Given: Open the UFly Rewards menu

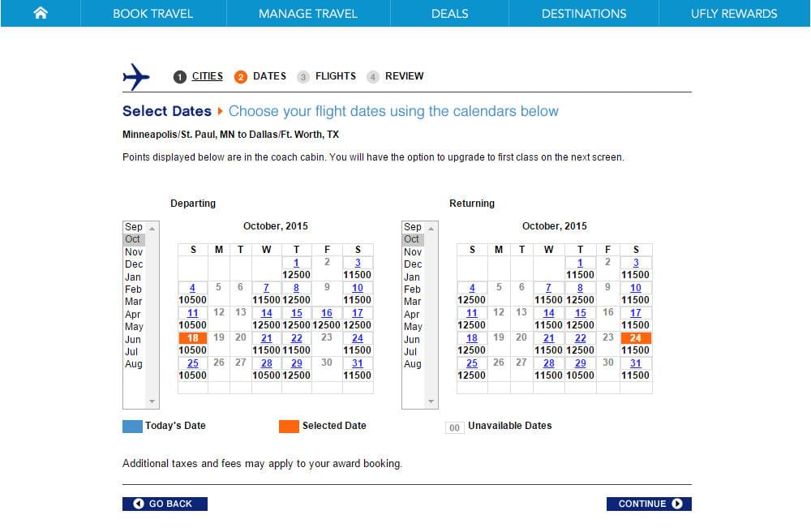Looking at the screenshot, I should [734, 14].
